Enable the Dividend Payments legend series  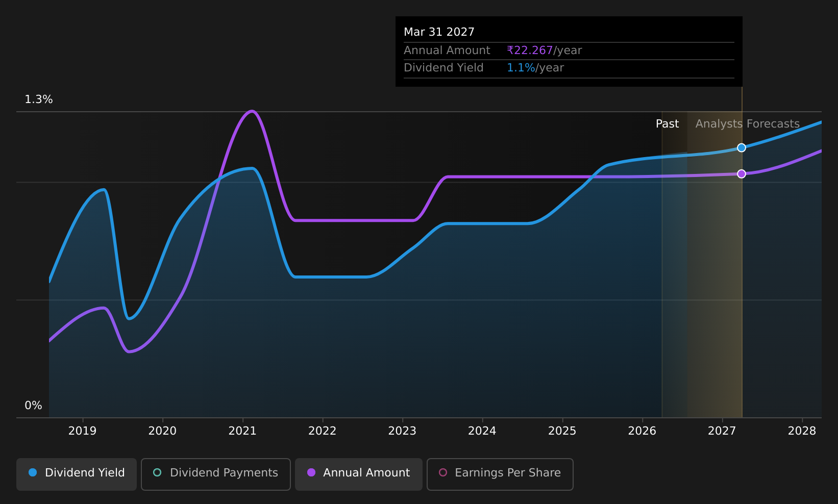coord(216,474)
